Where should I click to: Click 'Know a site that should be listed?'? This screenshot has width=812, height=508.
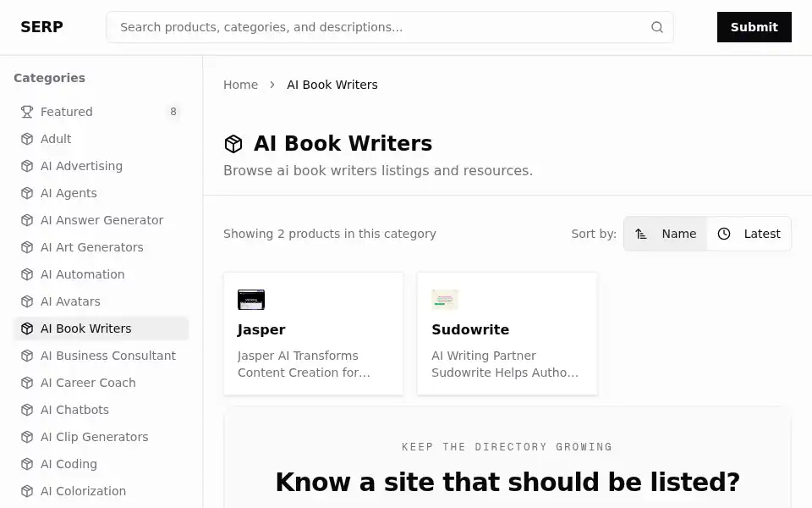click(x=507, y=482)
